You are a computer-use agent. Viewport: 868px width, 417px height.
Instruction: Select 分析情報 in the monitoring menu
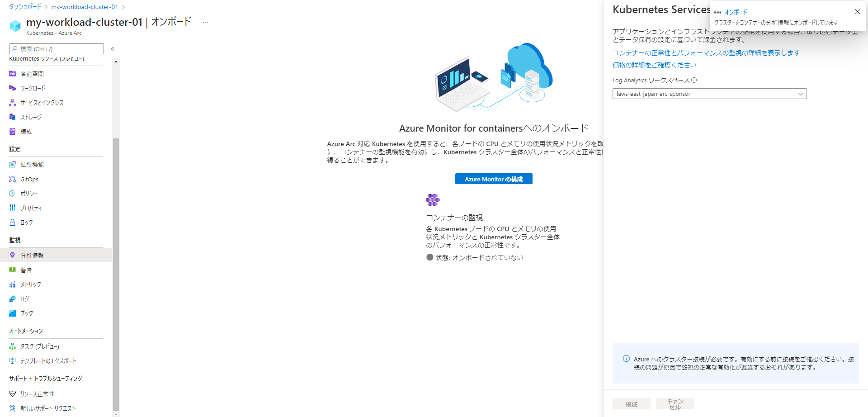click(56, 256)
